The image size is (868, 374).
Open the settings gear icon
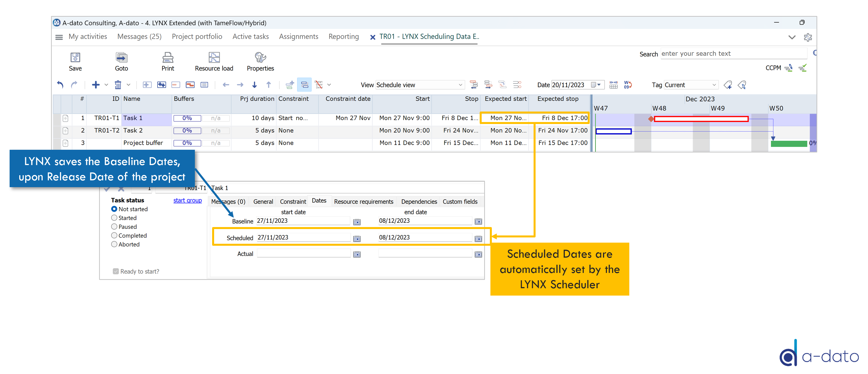pos(808,37)
